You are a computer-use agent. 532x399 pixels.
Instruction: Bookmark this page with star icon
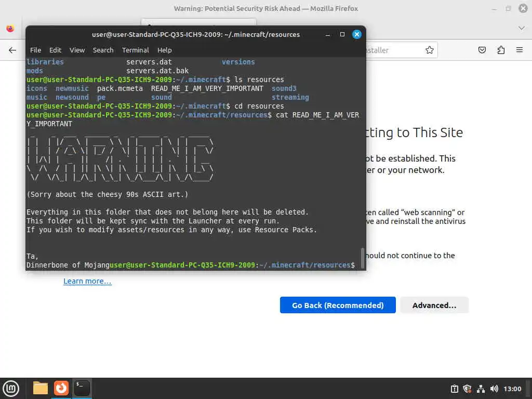tap(430, 50)
